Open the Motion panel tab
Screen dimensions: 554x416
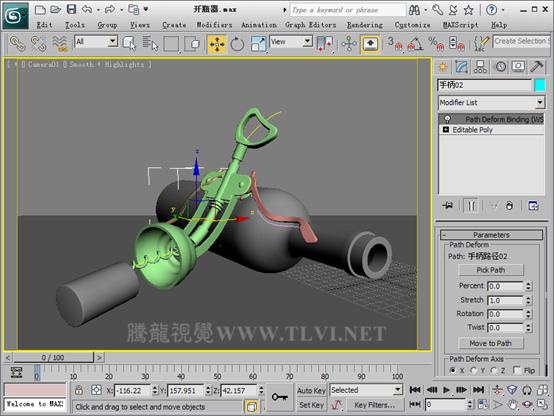tap(500, 67)
